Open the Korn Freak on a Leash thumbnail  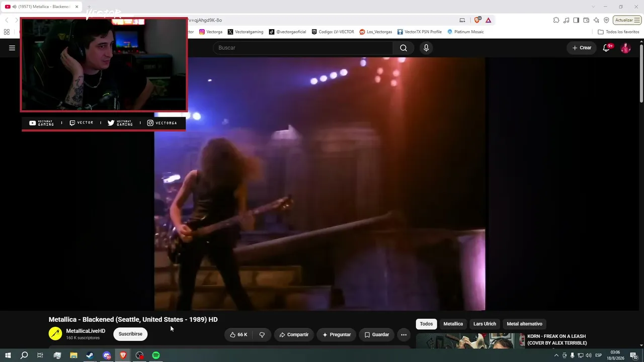click(x=470, y=340)
